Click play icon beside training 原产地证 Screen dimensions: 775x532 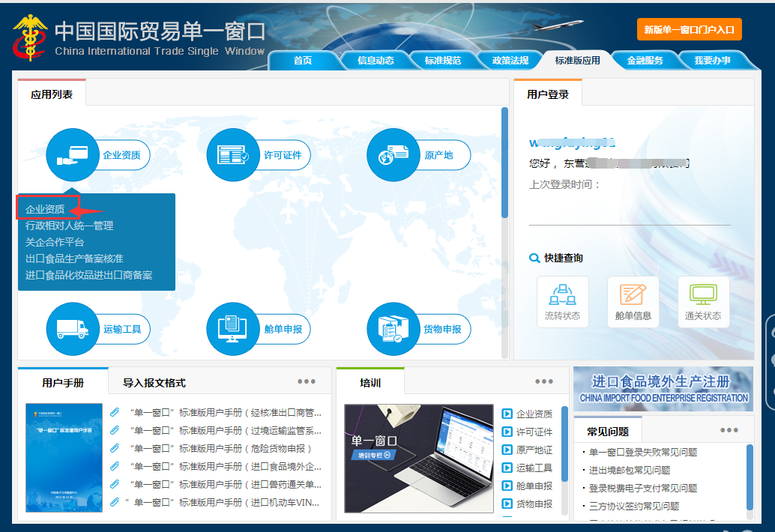(x=507, y=450)
